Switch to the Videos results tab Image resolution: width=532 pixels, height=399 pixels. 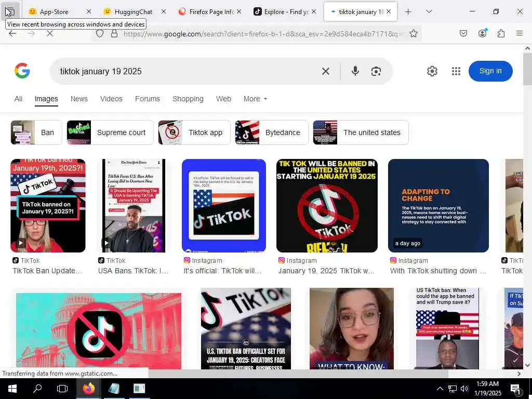(x=111, y=99)
